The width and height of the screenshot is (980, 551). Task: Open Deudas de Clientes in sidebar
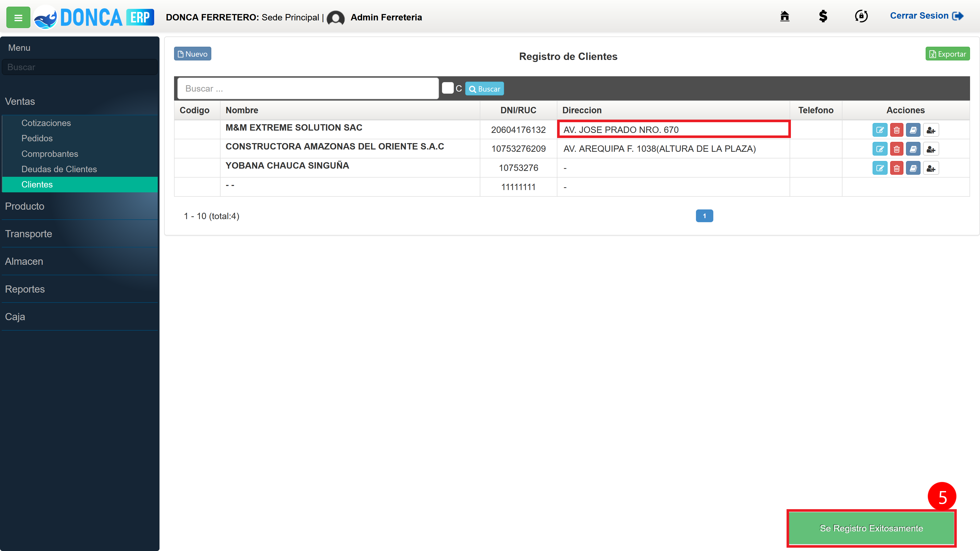(59, 169)
